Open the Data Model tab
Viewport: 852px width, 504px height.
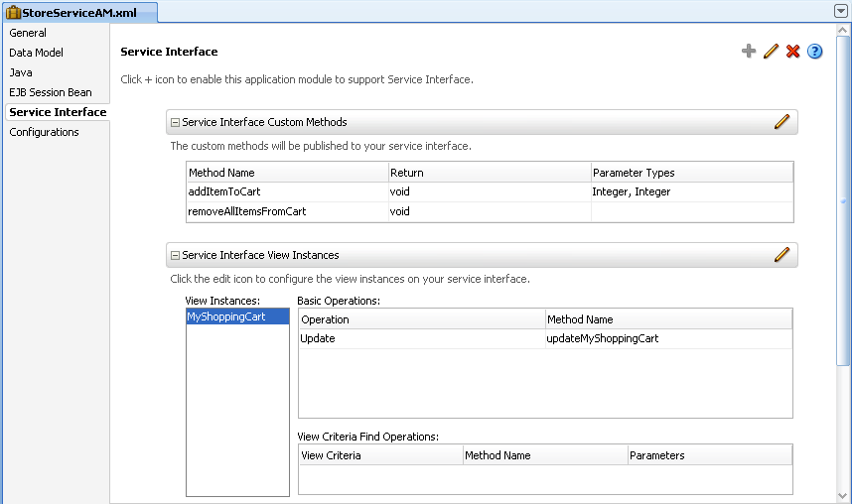click(36, 53)
